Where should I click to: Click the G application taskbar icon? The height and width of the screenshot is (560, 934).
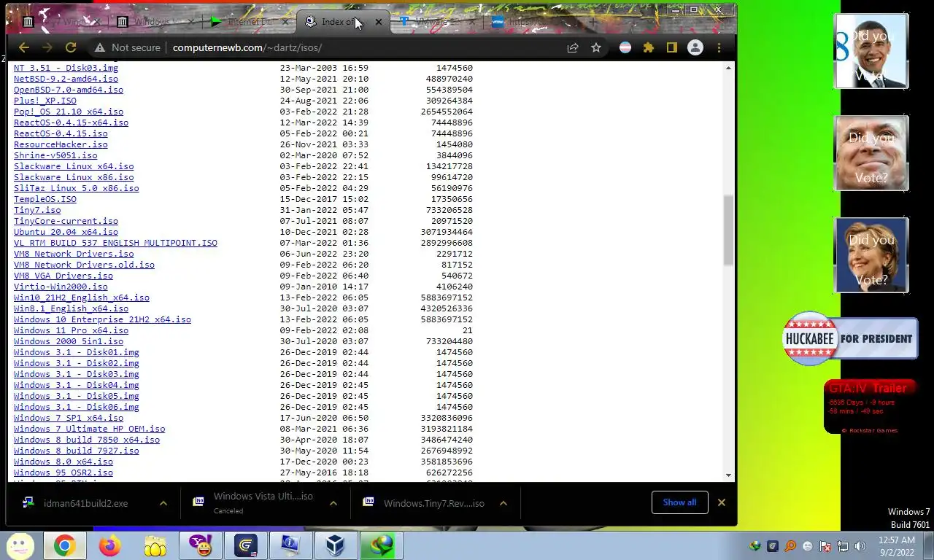coord(246,546)
